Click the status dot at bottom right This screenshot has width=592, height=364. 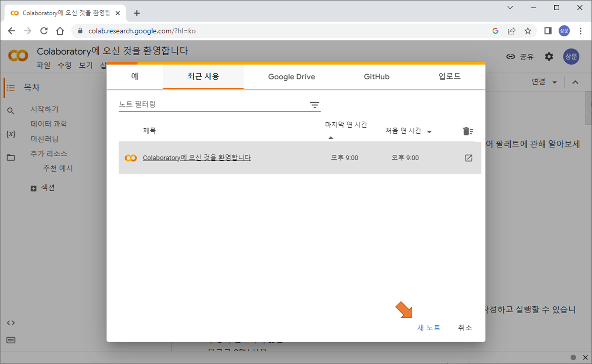pos(573,357)
